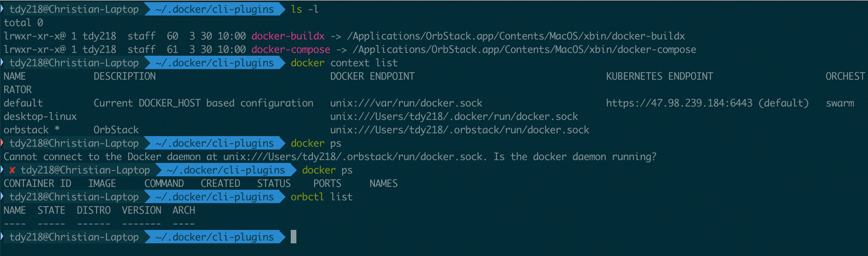
Task: Click the block cursor on the last prompt
Action: 294,237
